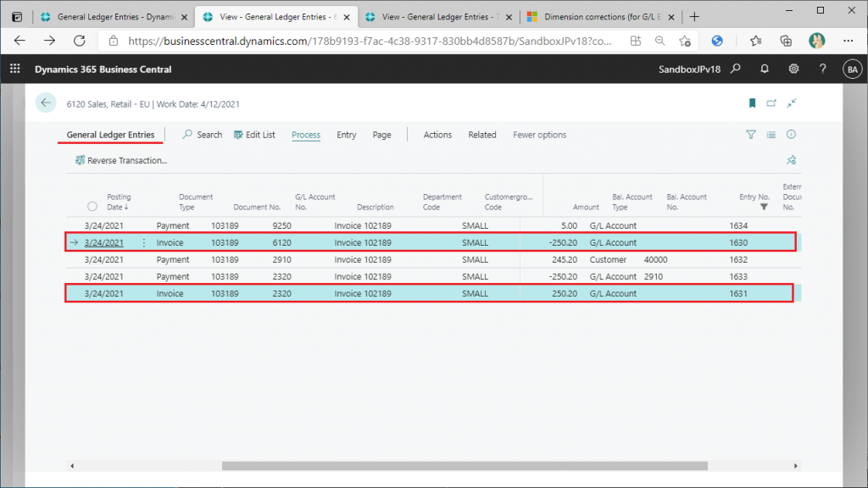This screenshot has width=868, height=488.
Task: Open browser Collections
Action: (786, 41)
